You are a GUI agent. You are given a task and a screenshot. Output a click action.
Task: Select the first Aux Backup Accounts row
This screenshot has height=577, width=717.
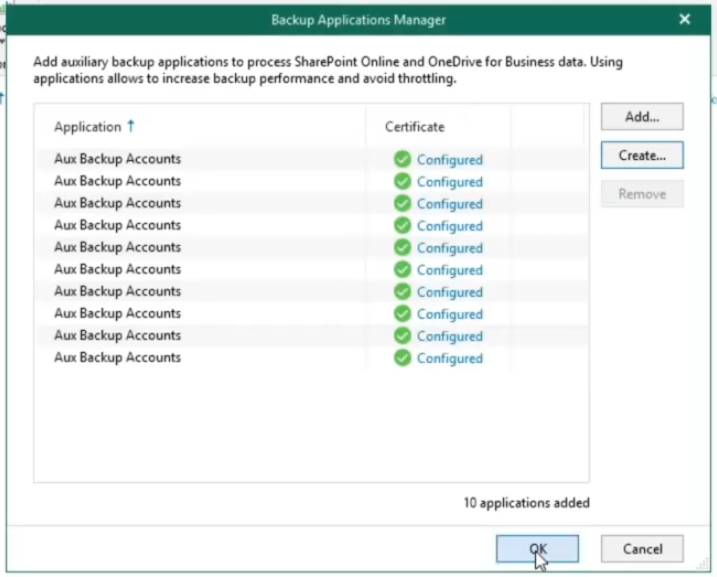pos(313,159)
